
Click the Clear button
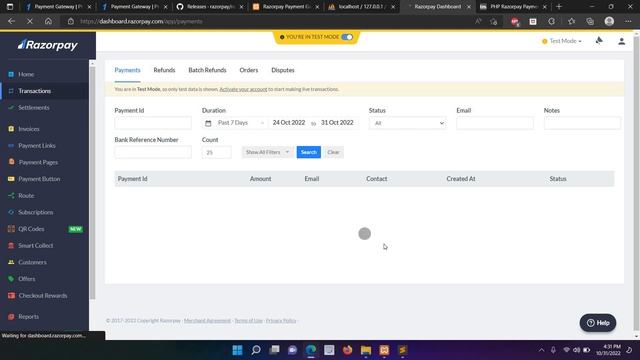[333, 152]
